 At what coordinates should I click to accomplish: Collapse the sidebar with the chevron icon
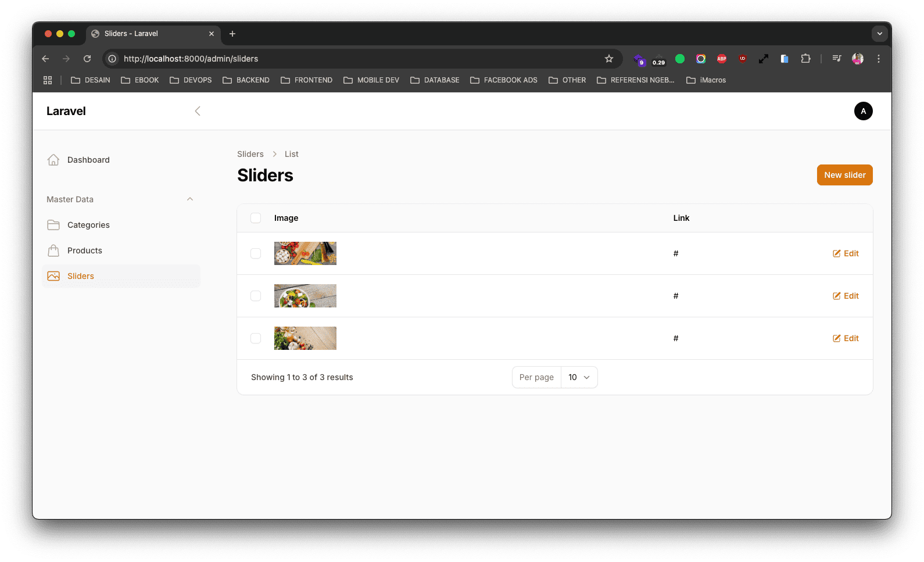[198, 111]
